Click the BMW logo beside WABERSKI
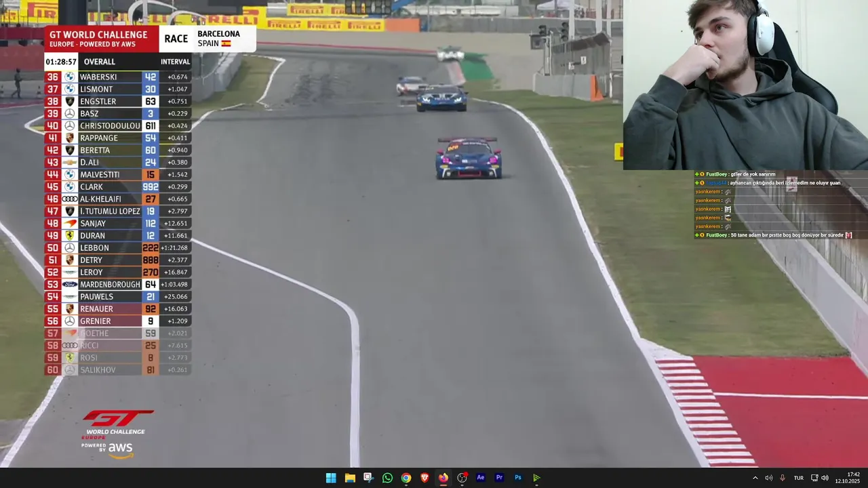The height and width of the screenshot is (488, 868). [x=69, y=77]
